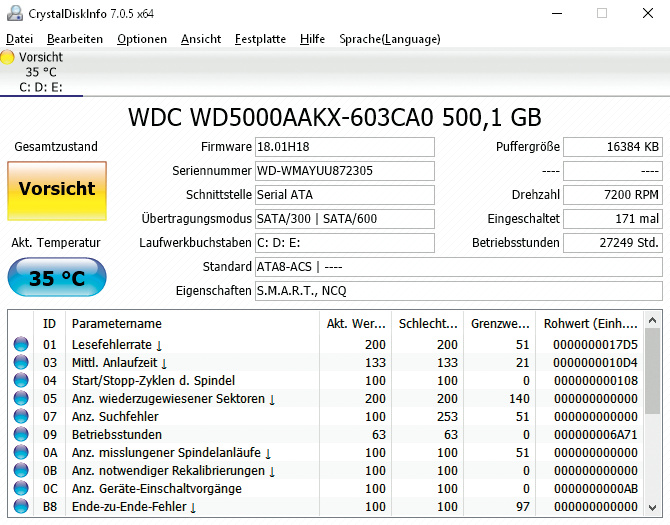Maximize the CrystalDiskInfo window

pyautogui.click(x=602, y=13)
